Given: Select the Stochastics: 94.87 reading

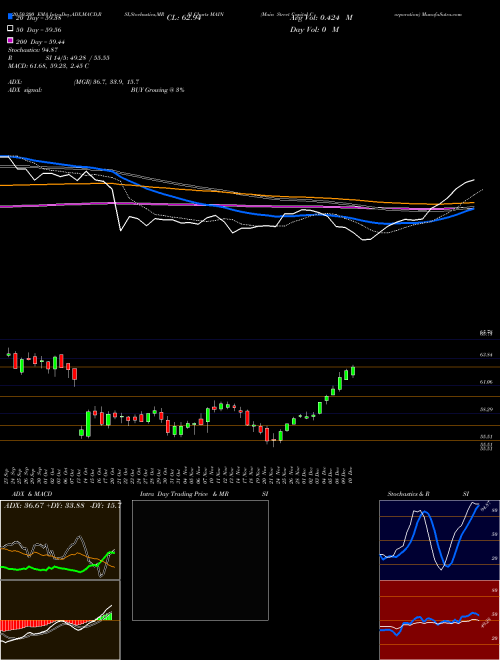Looking at the screenshot, I should click(32, 50).
